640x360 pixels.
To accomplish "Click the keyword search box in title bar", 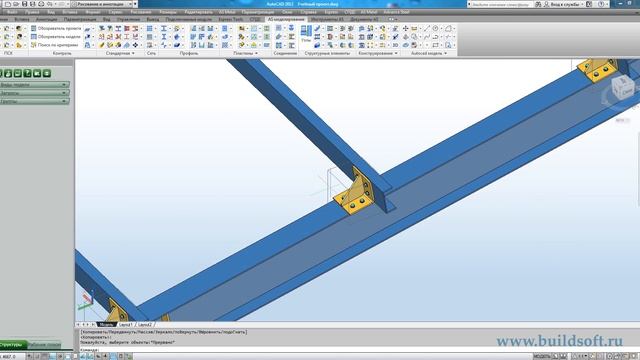I will tap(502, 4).
